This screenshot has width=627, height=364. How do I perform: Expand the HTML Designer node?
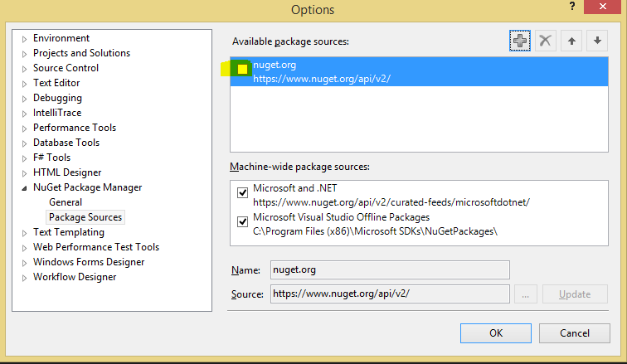24,173
